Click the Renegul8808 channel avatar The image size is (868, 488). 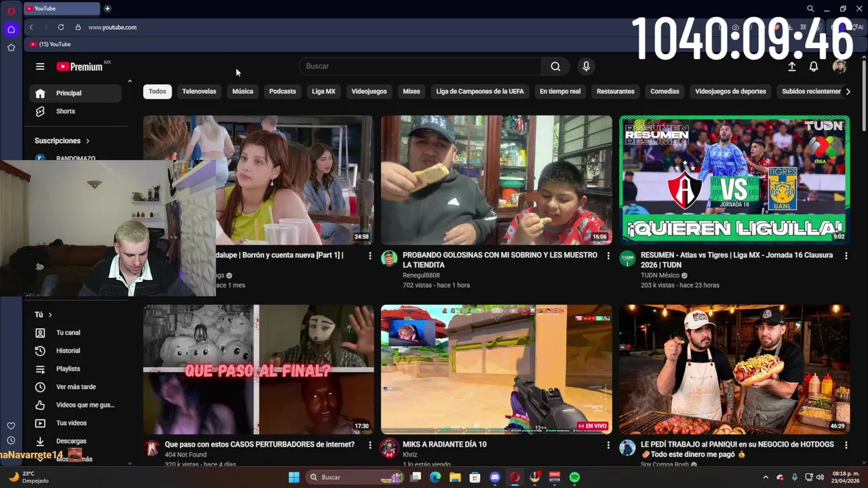pyautogui.click(x=389, y=258)
